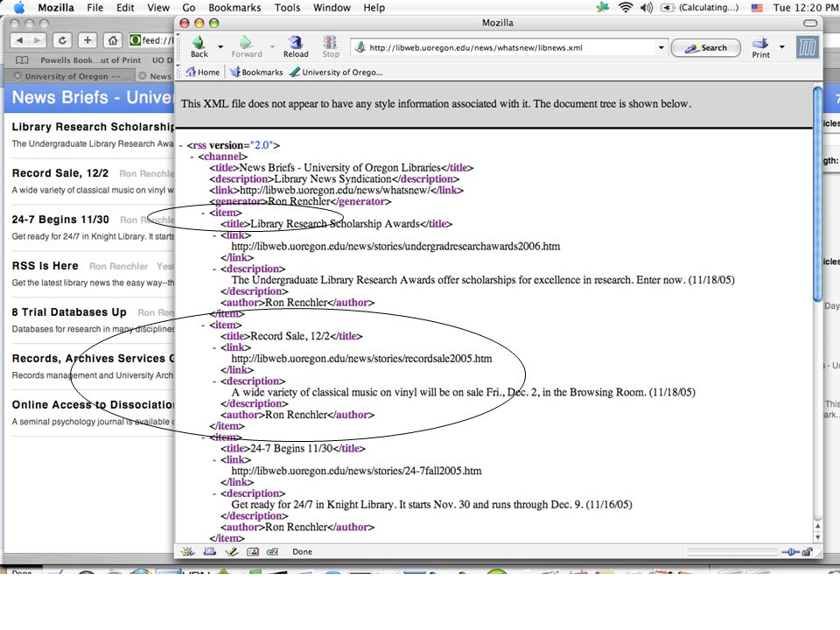Open Bookmarks on Mozilla's personal toolbar
The width and height of the screenshot is (840, 630).
tap(256, 73)
